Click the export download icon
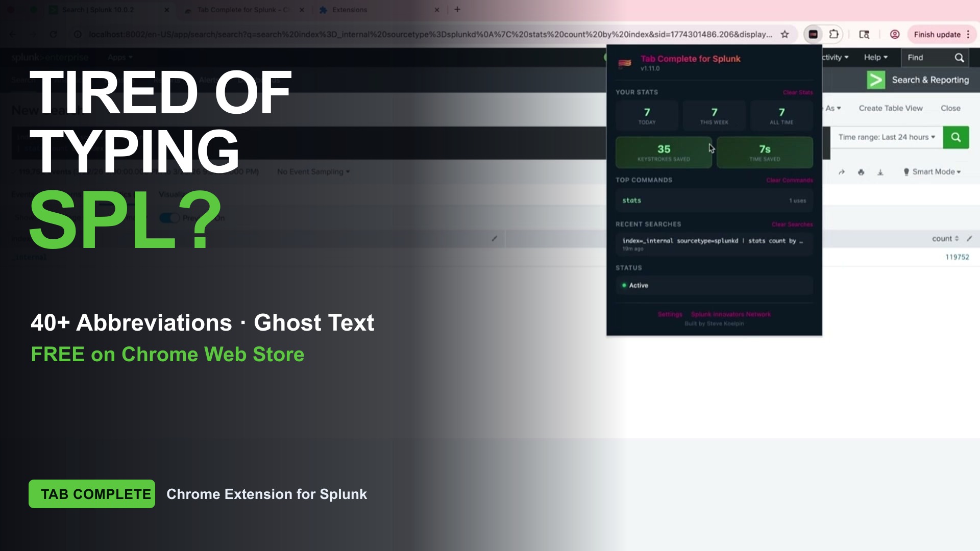Screen dimensions: 980x551 point(880,172)
